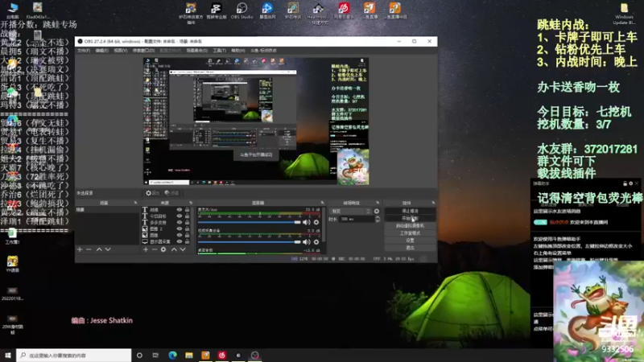Click 设置 settings button in Controls
Screen dimensions: 644x362
[410, 241]
